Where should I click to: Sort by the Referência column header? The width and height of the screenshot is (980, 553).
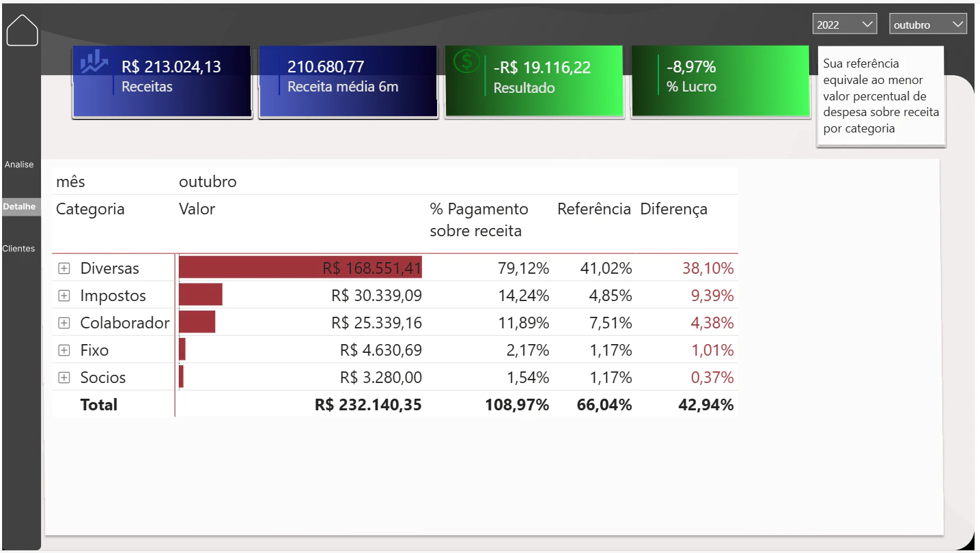(594, 209)
